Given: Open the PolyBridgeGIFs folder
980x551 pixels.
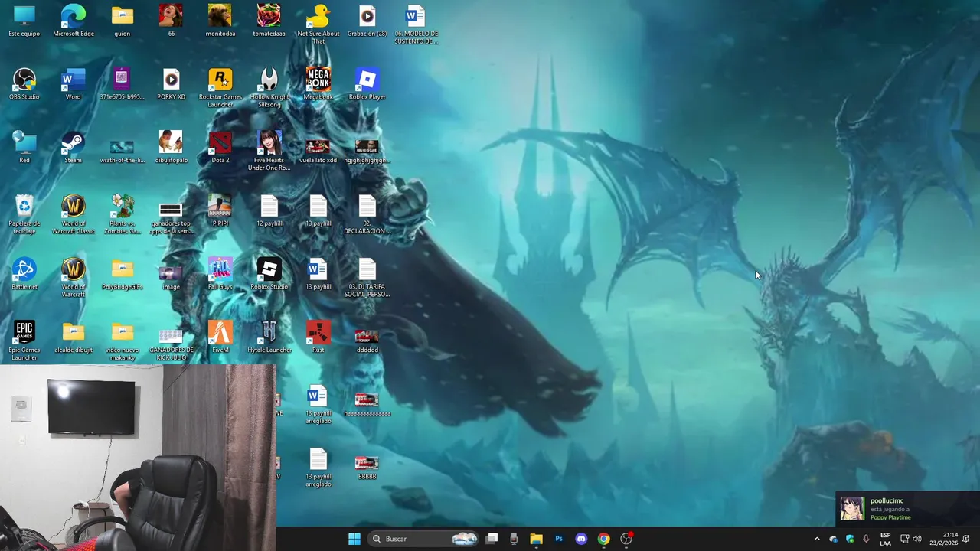Looking at the screenshot, I should (122, 274).
